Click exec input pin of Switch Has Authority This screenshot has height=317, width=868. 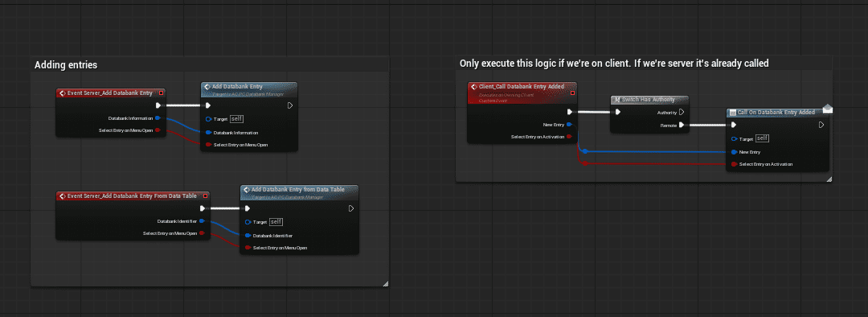(618, 112)
